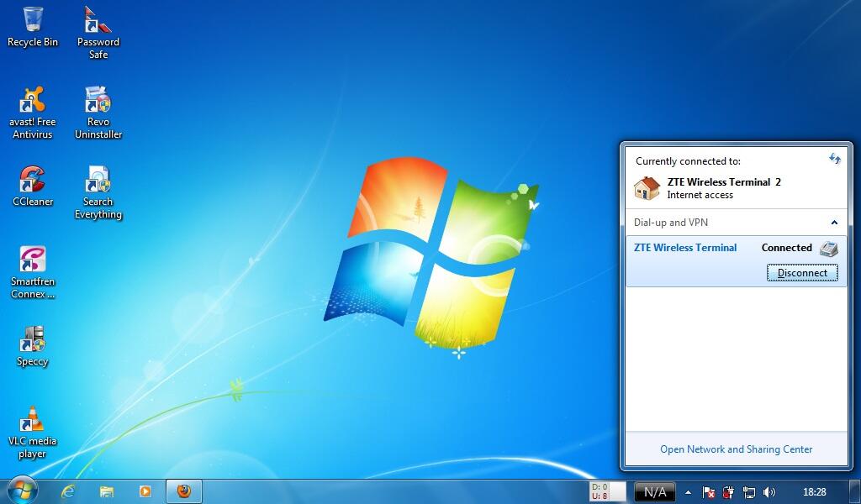
Task: Select the Revo Uninstaller shortcut
Action: coord(98,113)
